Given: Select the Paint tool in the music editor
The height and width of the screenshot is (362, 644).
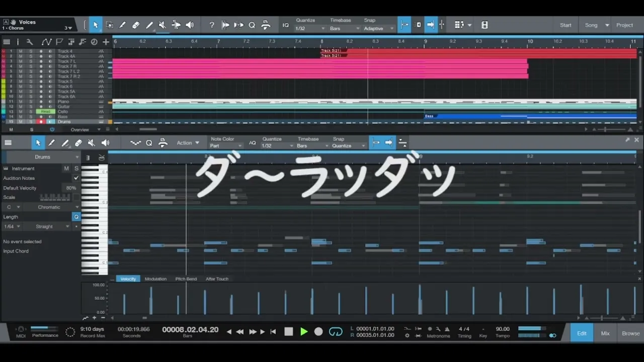Looking at the screenshot, I should coord(65,143).
